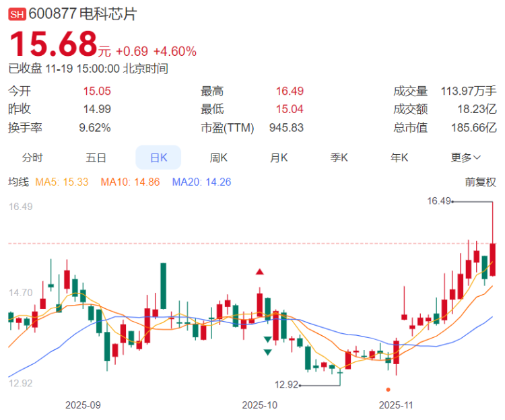Screen dimensions: 505x420
Task: Click the 昨收 value 14.99
Action: (97, 109)
